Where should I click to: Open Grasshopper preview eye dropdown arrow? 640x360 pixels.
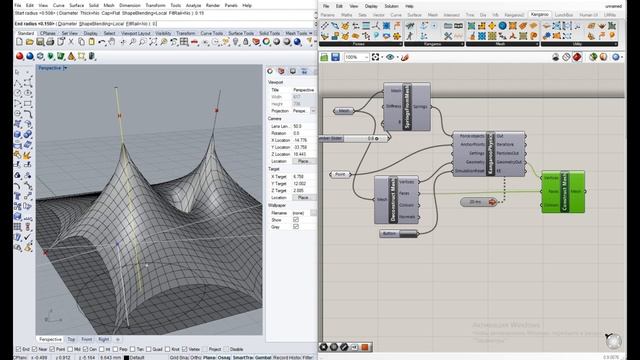tap(397, 58)
